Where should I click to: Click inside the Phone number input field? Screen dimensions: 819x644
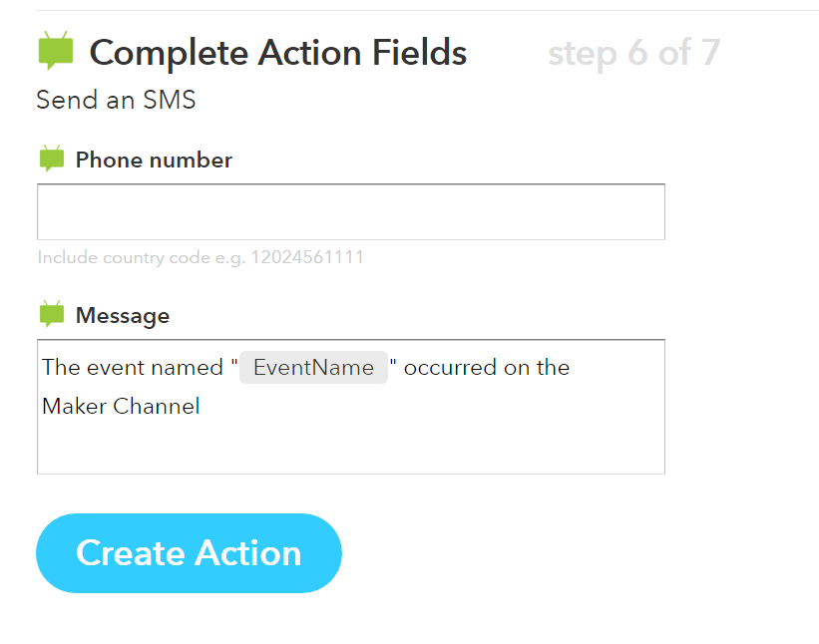point(350,212)
